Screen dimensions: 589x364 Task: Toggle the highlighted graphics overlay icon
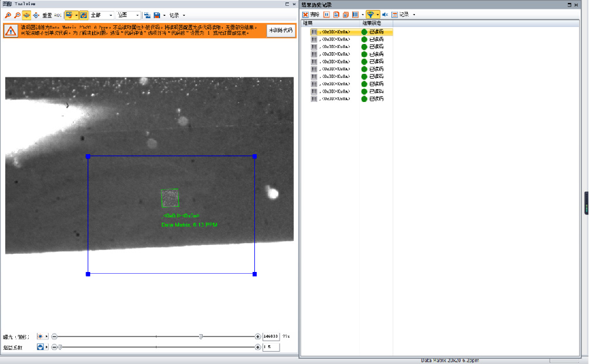69,15
